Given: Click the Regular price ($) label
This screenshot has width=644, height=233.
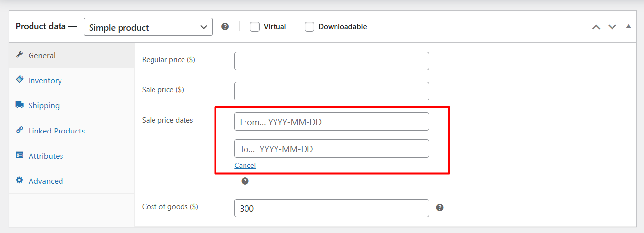Looking at the screenshot, I should [x=169, y=60].
